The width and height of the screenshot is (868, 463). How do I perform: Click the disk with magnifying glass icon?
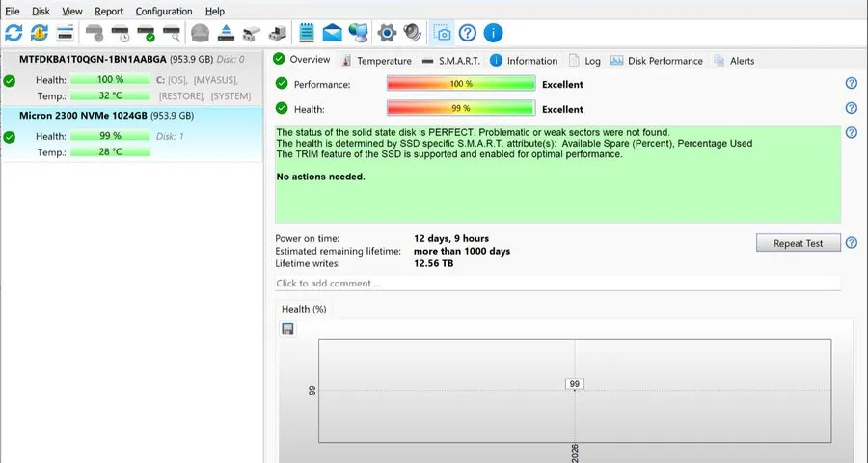coord(172,33)
